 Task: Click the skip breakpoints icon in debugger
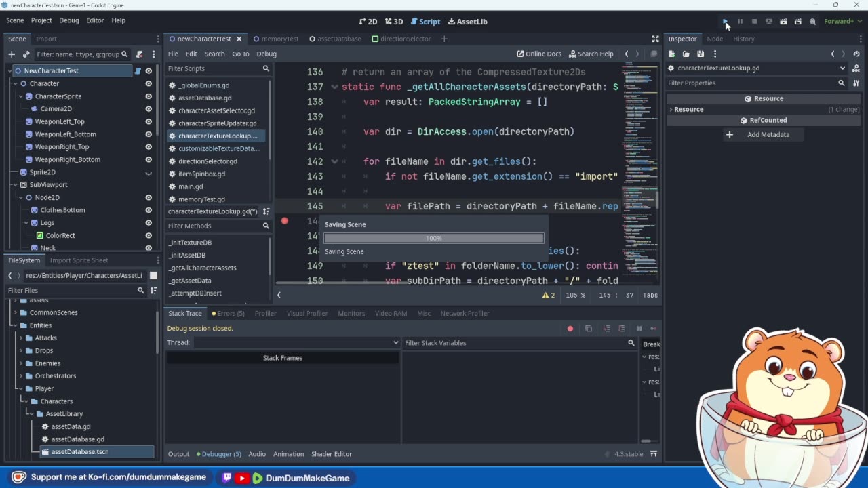tap(570, 329)
